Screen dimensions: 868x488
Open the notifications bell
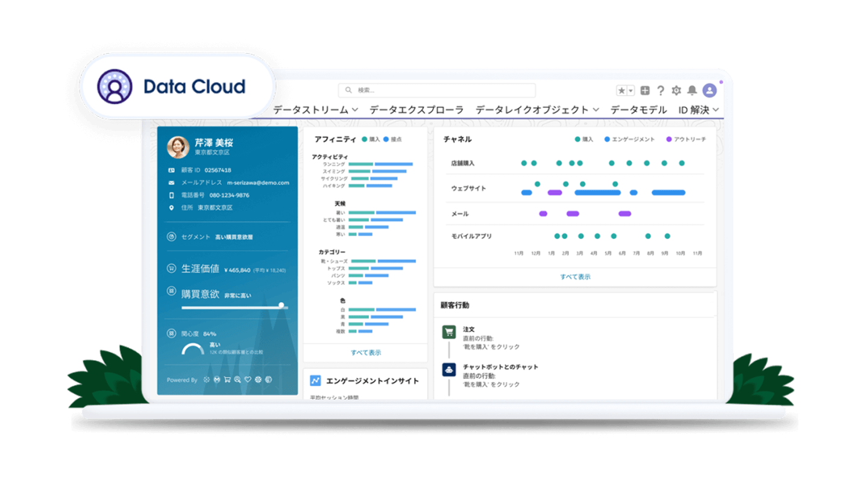click(692, 90)
